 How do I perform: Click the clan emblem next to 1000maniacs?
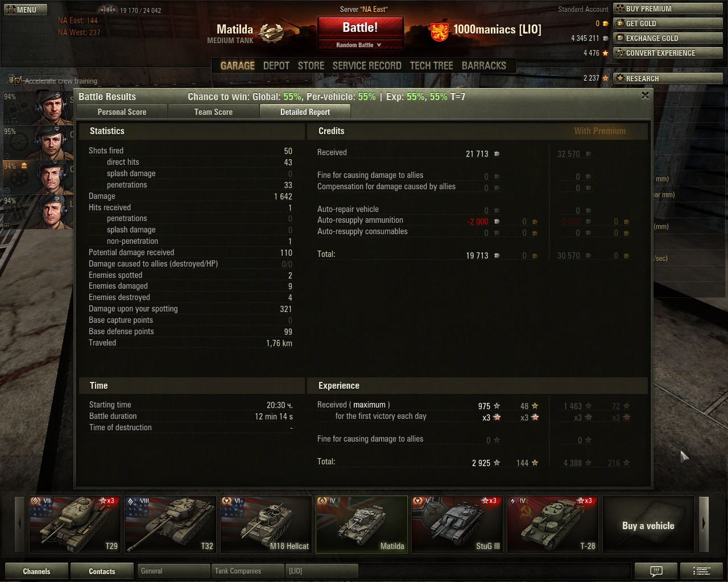click(x=439, y=31)
